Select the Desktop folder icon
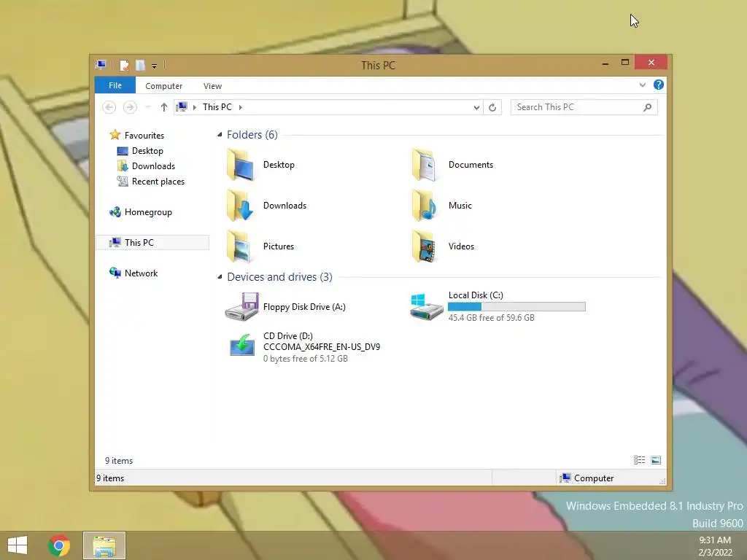This screenshot has height=560, width=747. 239,165
